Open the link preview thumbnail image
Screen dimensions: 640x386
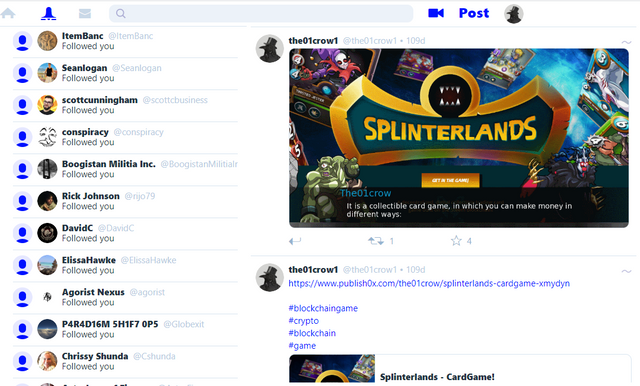[x=332, y=368]
